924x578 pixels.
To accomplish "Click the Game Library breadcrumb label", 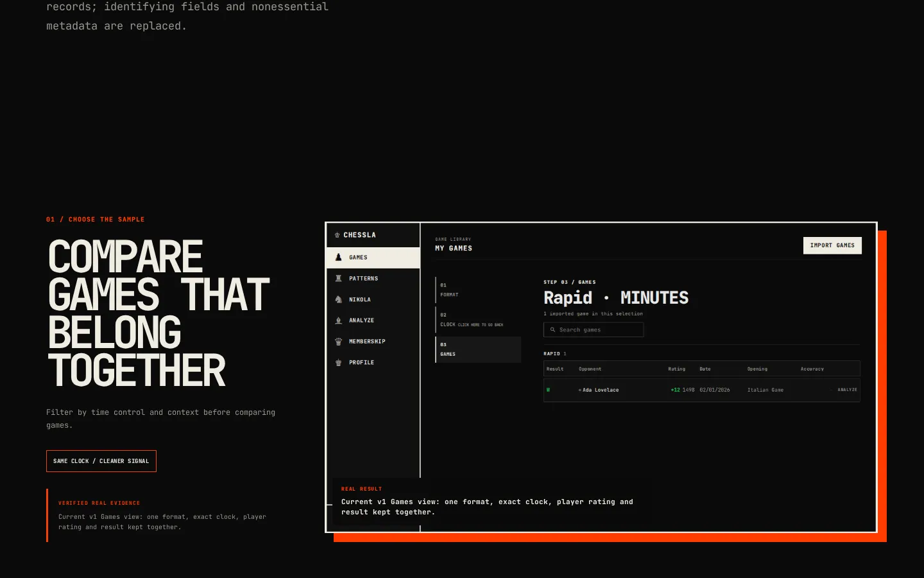I will coord(453,240).
